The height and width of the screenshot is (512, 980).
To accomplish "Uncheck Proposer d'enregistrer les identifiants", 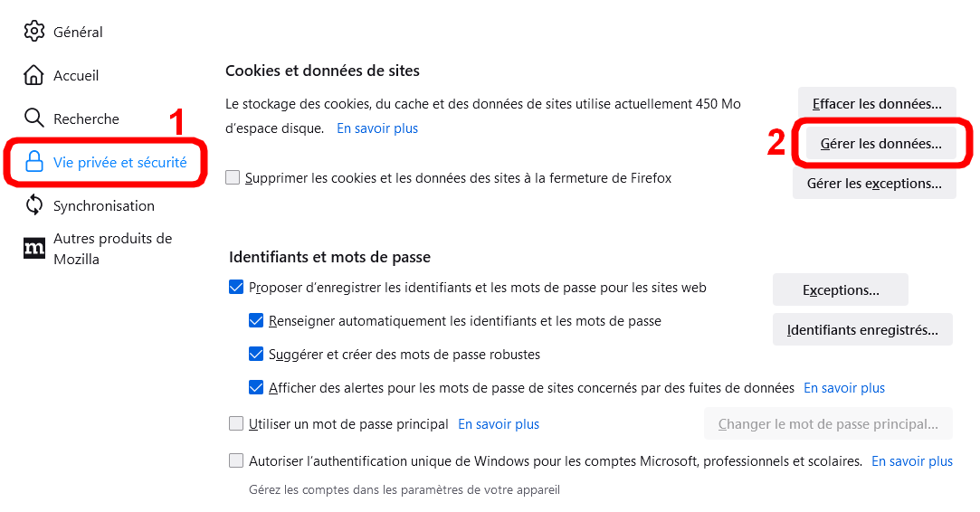I will tap(236, 288).
